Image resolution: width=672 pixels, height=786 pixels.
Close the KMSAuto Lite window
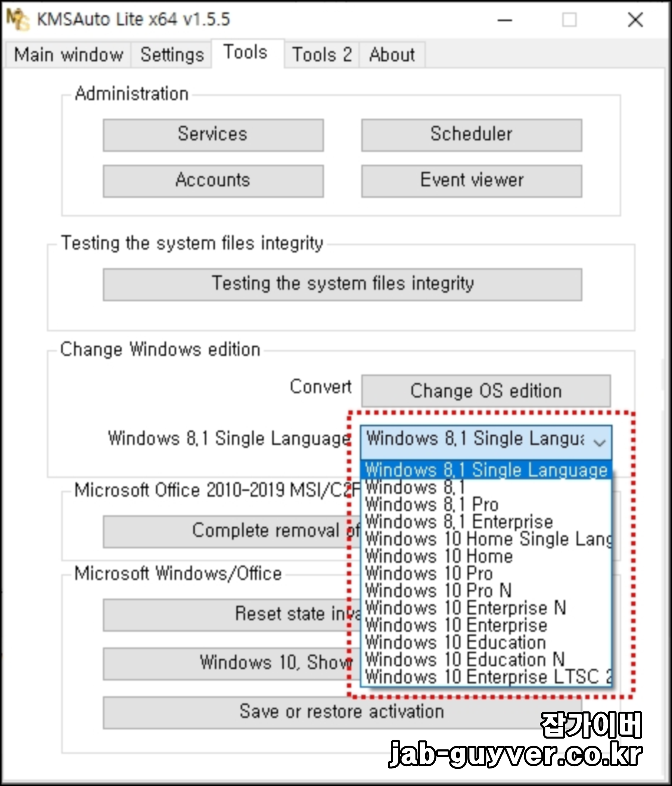click(635, 20)
